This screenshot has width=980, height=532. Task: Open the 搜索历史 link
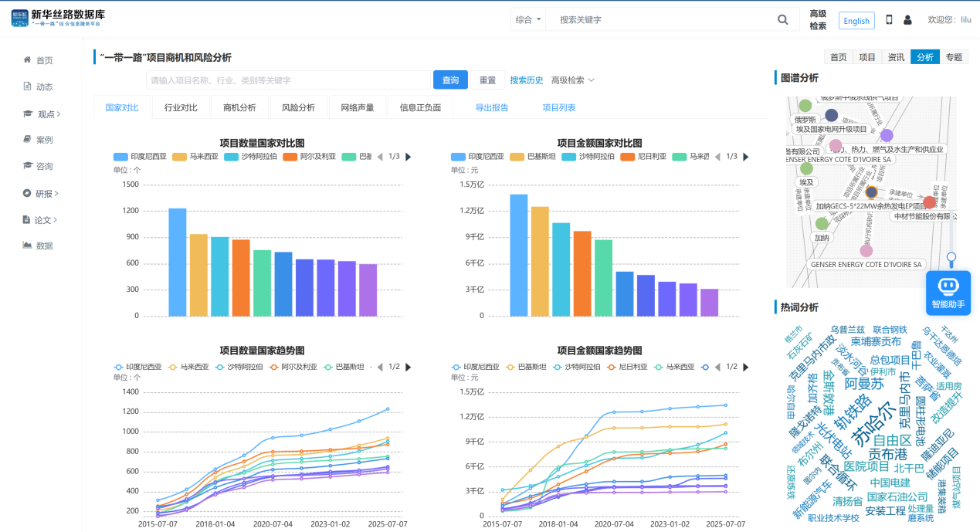527,80
